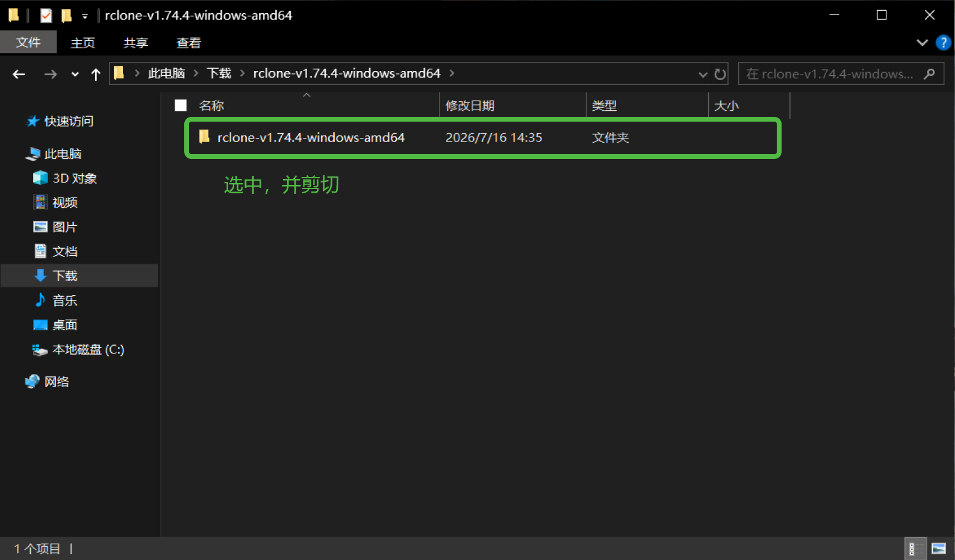Switch to large icons view in status bar

tap(939, 549)
